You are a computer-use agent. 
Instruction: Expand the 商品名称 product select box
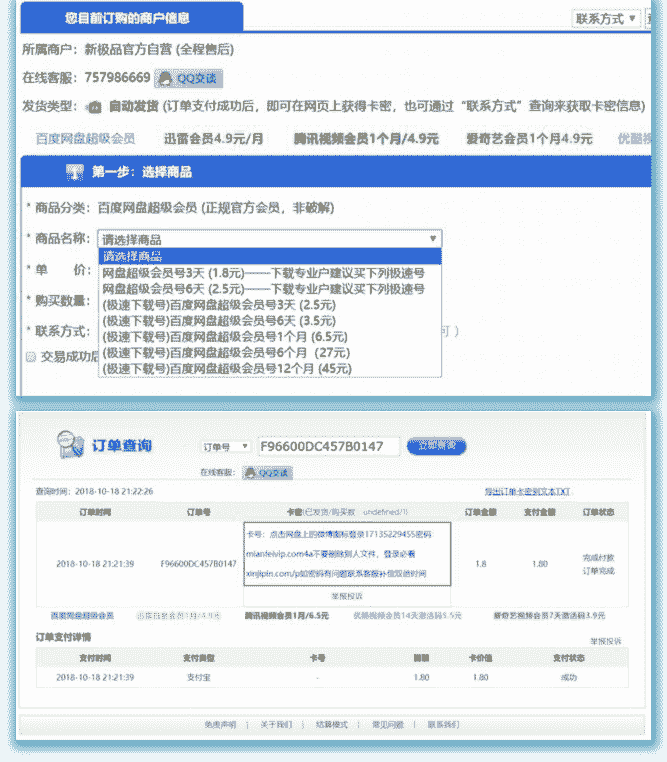coord(270,239)
